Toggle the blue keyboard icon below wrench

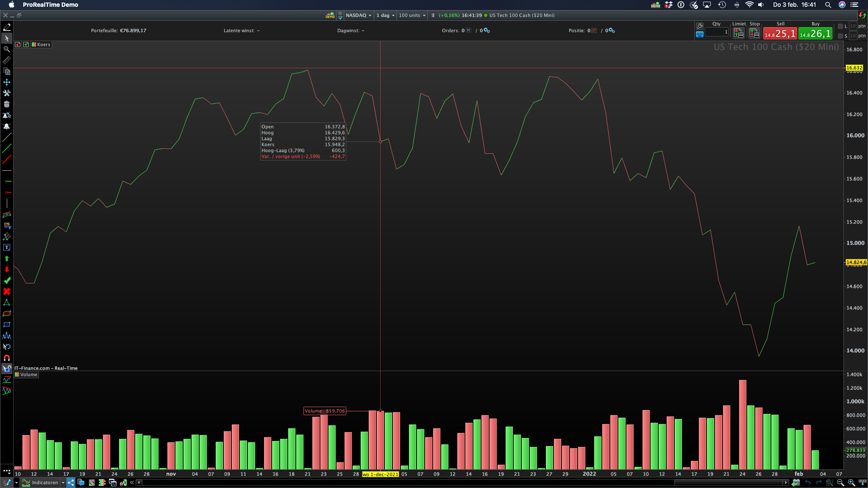(700, 34)
